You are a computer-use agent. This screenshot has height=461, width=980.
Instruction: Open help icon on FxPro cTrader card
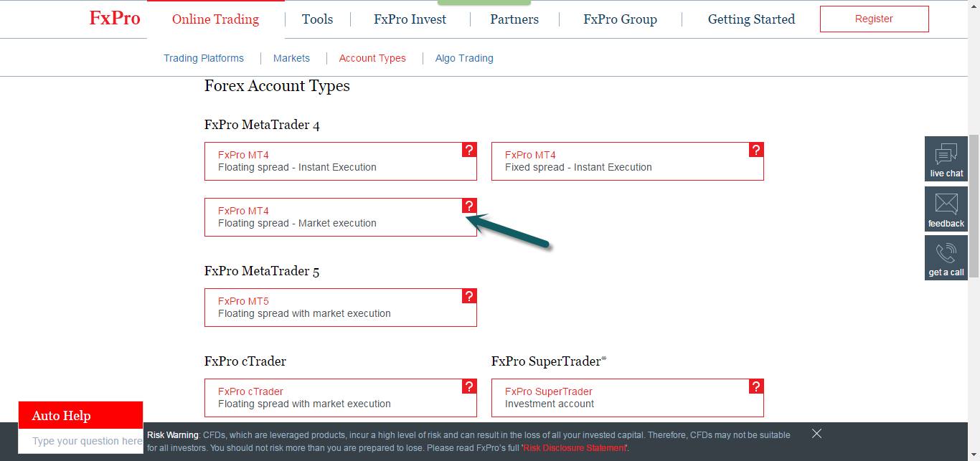click(469, 386)
